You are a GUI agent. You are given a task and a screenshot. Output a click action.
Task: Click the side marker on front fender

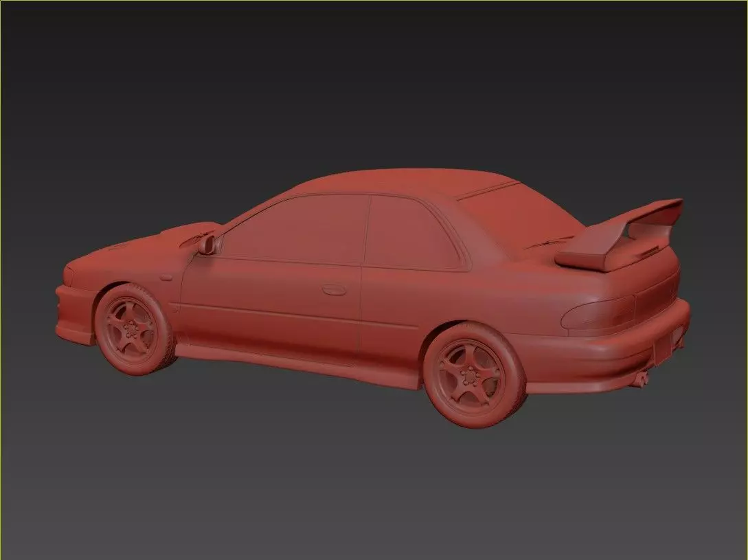point(166,278)
